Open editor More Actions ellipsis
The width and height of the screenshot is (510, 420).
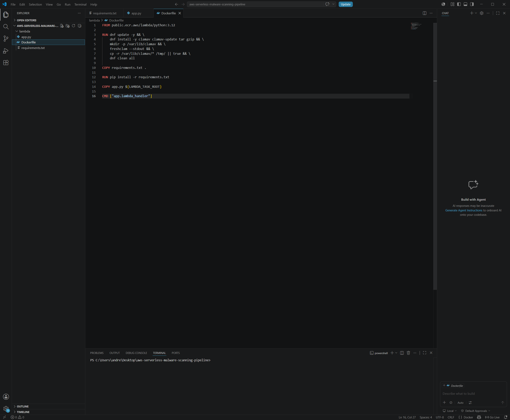click(x=431, y=13)
